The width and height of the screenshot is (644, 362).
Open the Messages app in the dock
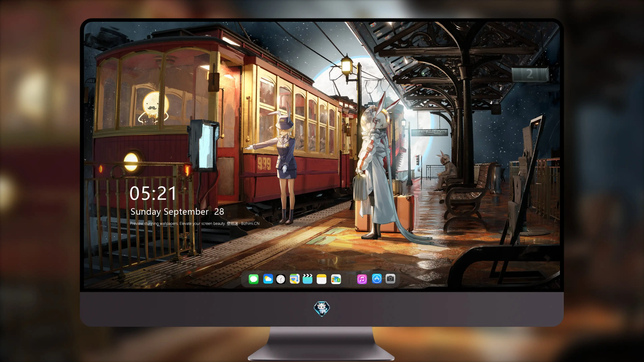coord(254,279)
